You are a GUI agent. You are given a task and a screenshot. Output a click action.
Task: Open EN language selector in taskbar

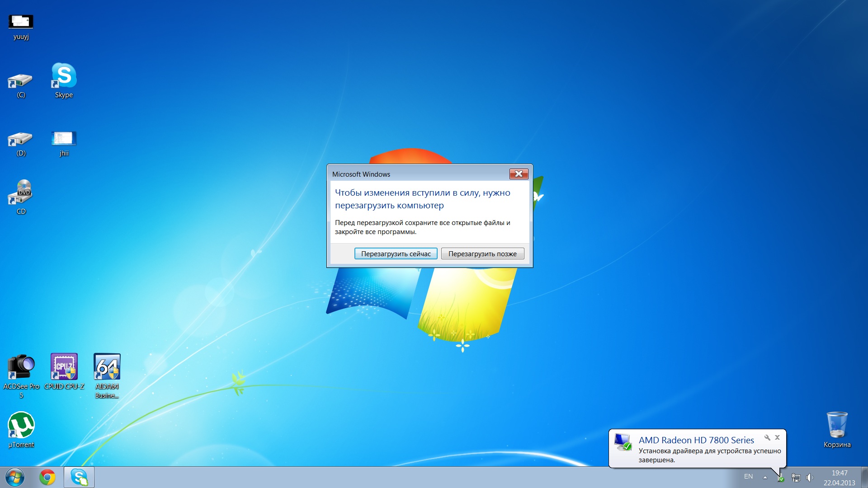point(748,477)
